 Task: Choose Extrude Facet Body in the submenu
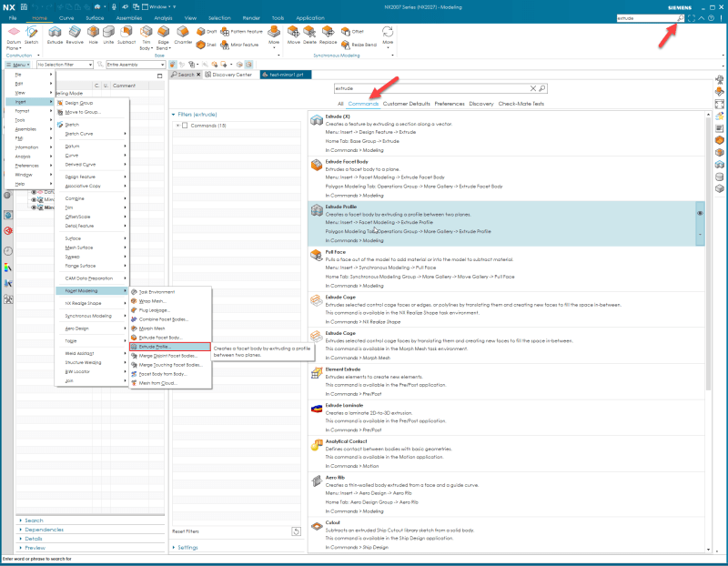pyautogui.click(x=170, y=338)
